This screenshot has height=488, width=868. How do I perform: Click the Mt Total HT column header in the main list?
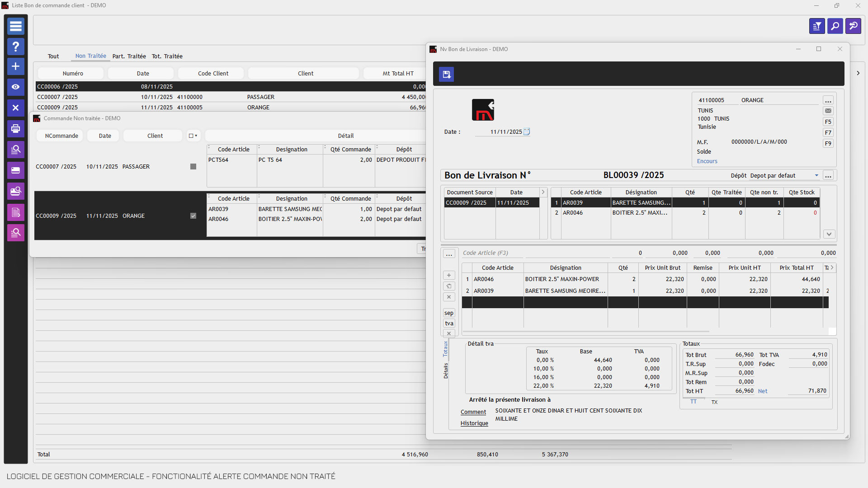pos(396,73)
